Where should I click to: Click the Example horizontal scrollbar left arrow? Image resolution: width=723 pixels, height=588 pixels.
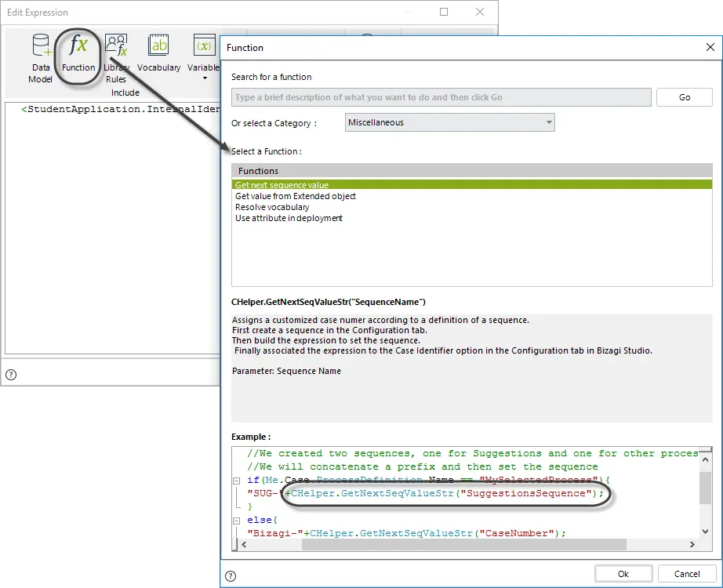tap(245, 545)
